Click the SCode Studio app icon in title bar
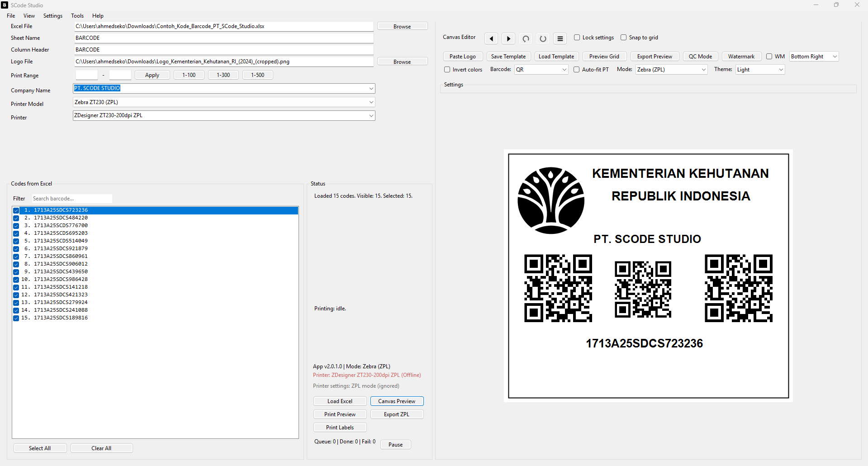Viewport: 868px width, 466px height. click(5, 5)
